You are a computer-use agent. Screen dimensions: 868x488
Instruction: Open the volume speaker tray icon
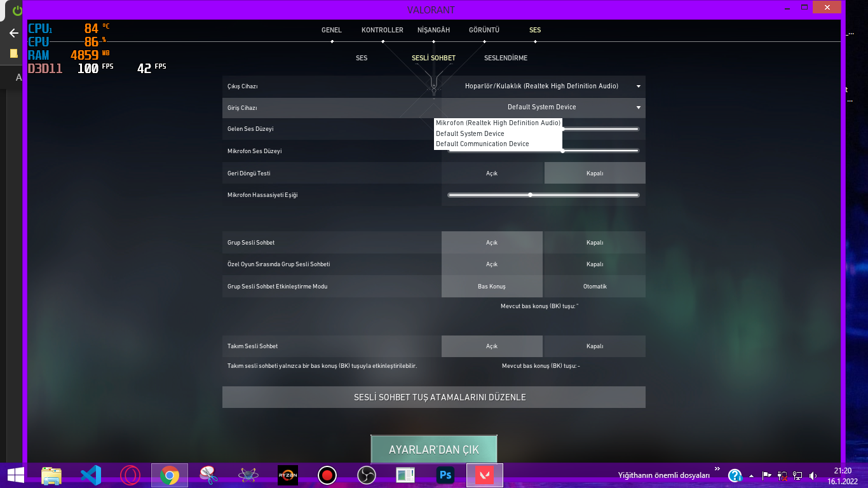[x=813, y=475]
